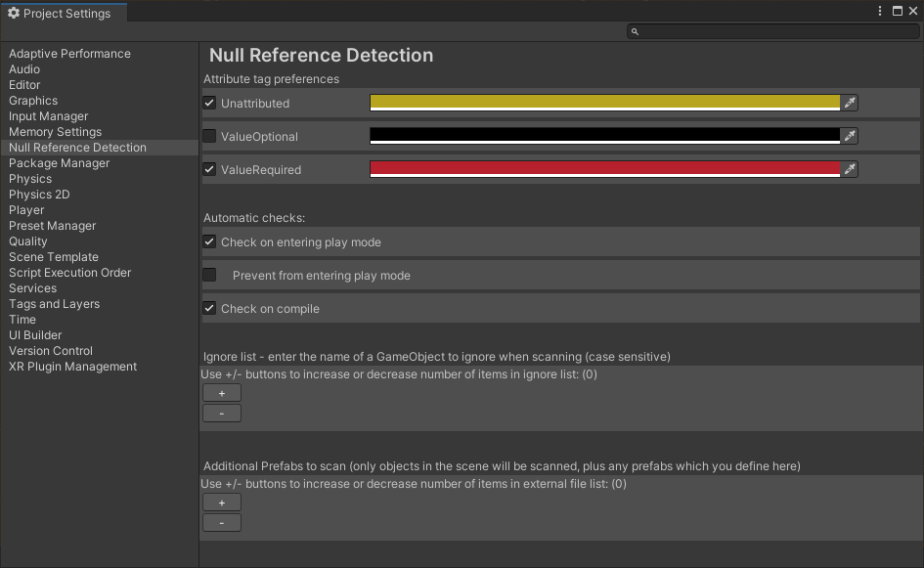
Task: Remove an item from the ignore list
Action: [221, 413]
